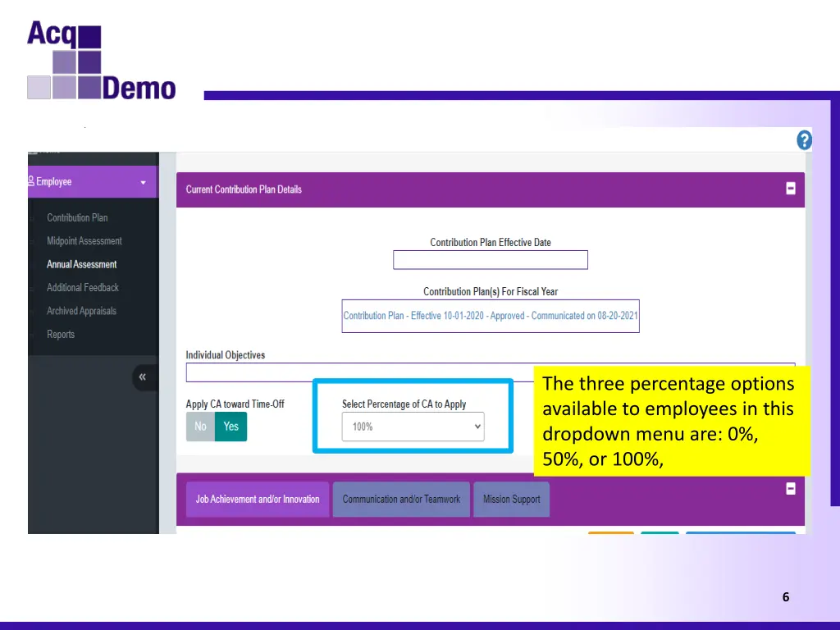
Task: Collapse the sidebar with the double-chevron button
Action: point(143,377)
